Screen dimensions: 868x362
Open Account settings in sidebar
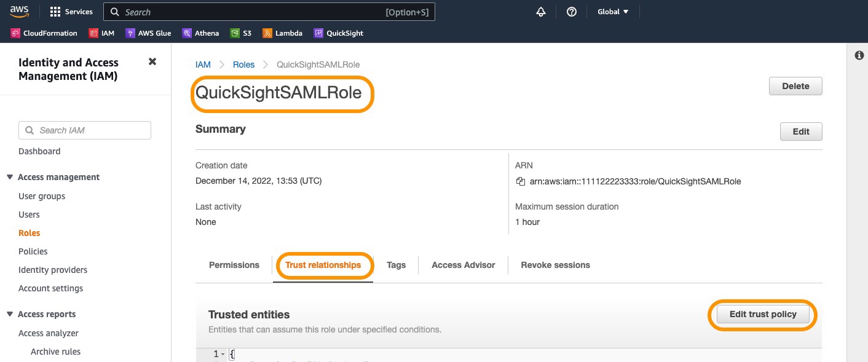pyautogui.click(x=50, y=288)
